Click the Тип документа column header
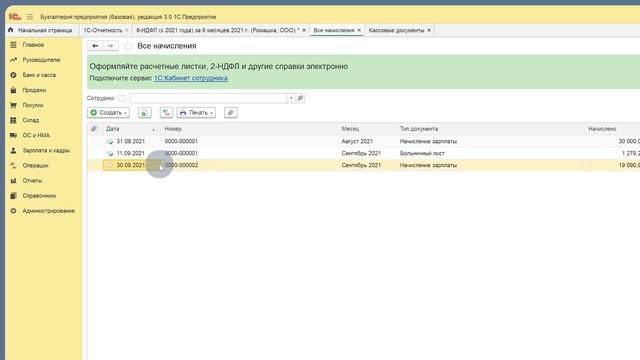This screenshot has height=360, width=640. coord(419,129)
